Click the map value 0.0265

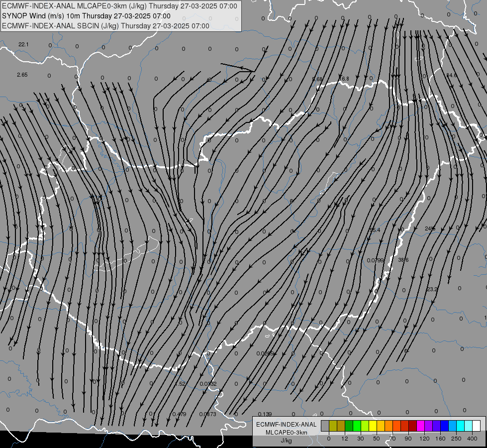(x=265, y=353)
